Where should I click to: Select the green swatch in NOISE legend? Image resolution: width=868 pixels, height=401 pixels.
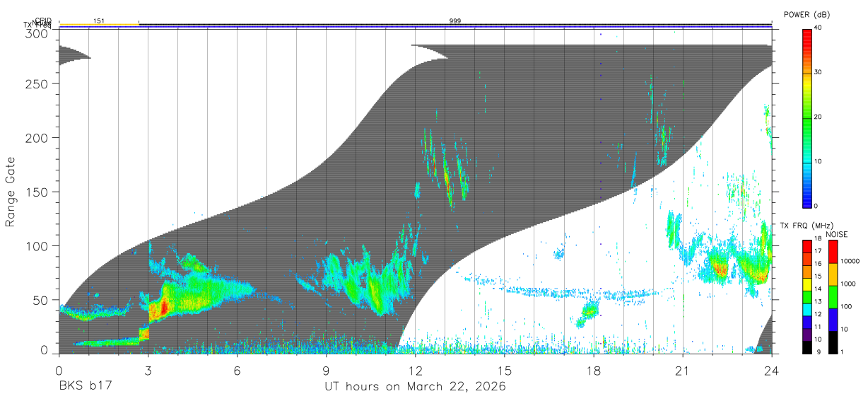point(833,298)
